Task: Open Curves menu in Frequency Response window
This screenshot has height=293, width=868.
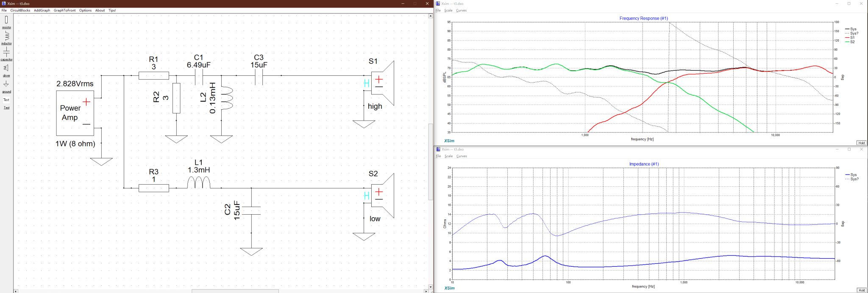Action: point(462,11)
